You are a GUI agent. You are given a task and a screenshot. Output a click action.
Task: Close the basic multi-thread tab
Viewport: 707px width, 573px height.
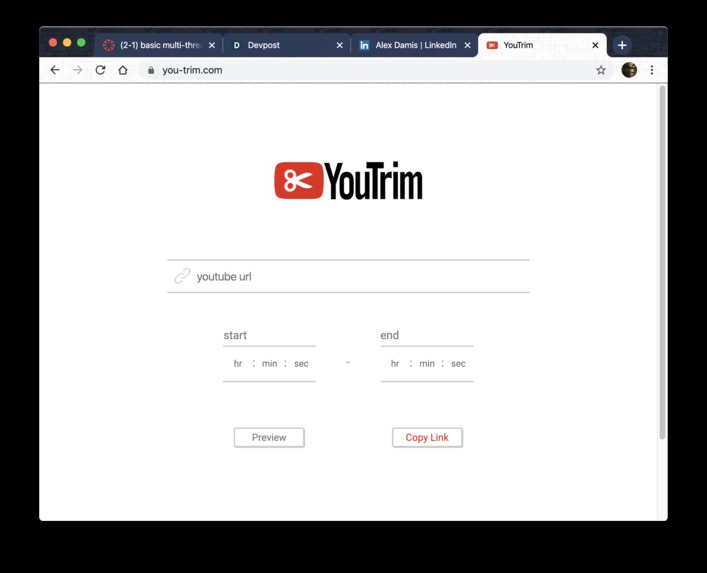(212, 45)
